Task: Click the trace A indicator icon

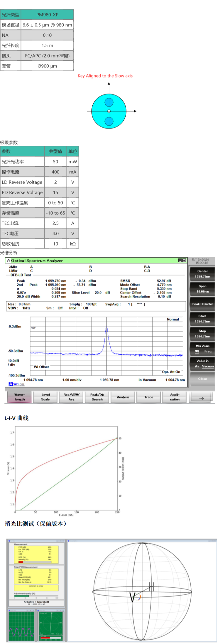Action: coord(11,384)
